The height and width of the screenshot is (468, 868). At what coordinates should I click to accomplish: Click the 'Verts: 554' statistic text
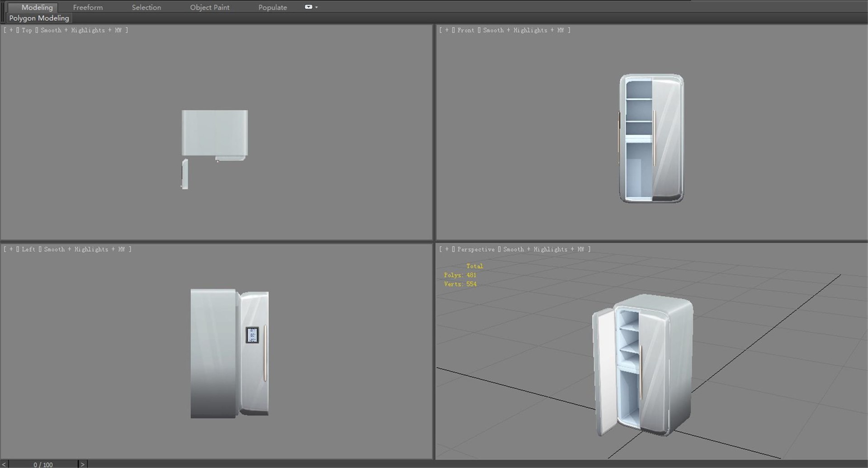460,284
